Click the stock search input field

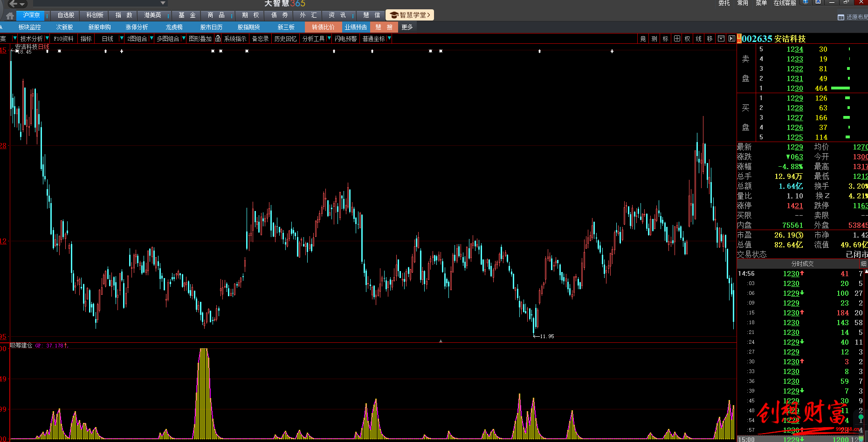(x=96, y=3)
